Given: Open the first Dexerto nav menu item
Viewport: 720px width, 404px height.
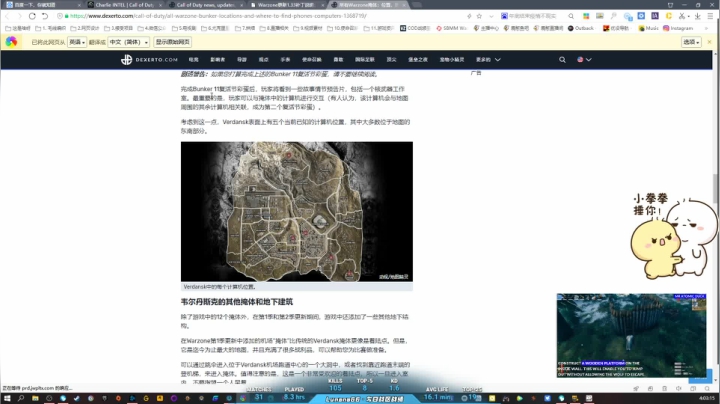Looking at the screenshot, I should 193,60.
